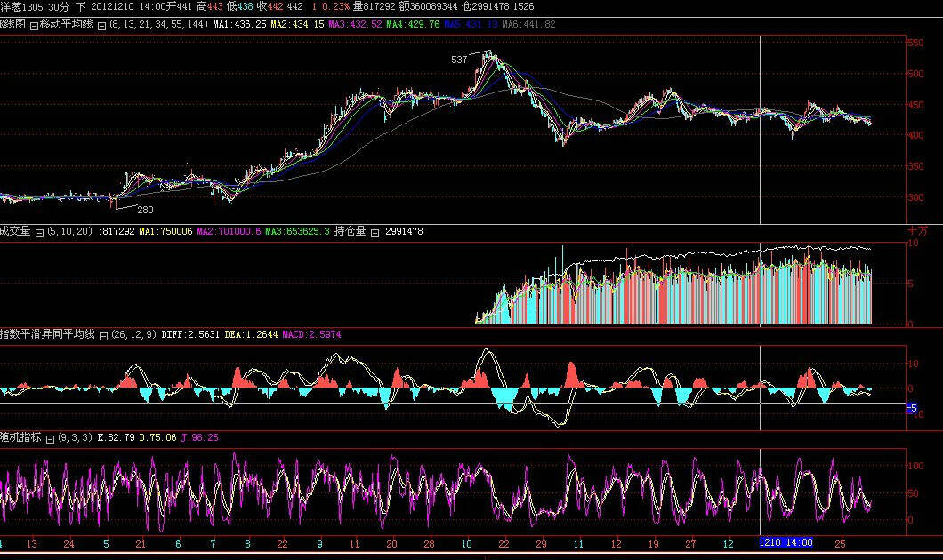Viewport: 943px width, 560px height.
Task: Click the green MA4:429.76 value
Action: pos(413,25)
